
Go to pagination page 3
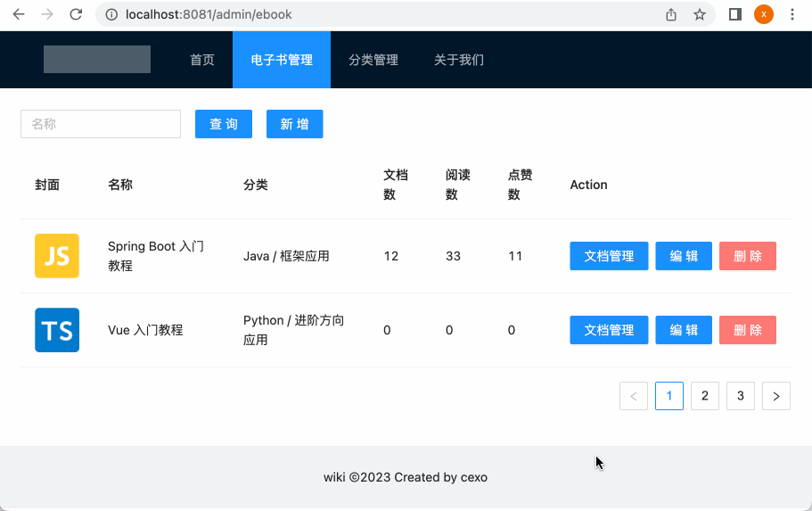(741, 396)
